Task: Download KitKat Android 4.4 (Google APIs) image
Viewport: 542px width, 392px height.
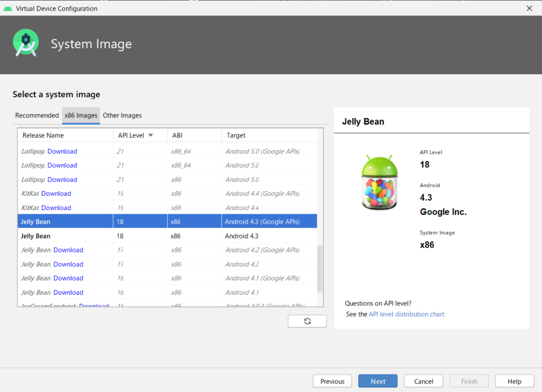Action: point(56,194)
